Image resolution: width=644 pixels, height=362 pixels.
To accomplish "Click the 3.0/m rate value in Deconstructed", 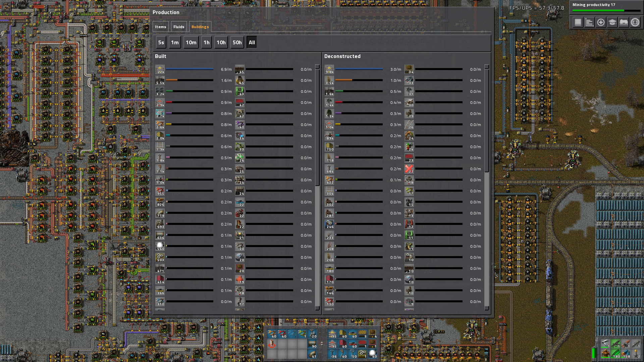I will (x=396, y=69).
